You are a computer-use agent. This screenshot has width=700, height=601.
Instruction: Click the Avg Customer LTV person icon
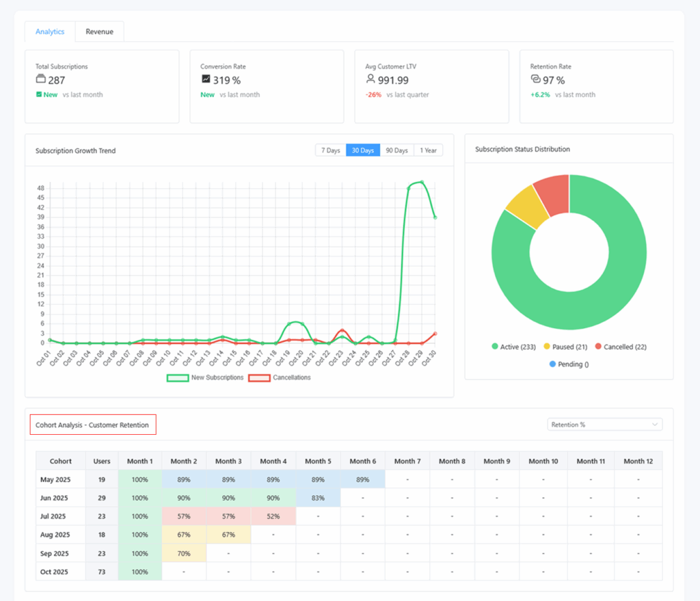[x=371, y=79]
